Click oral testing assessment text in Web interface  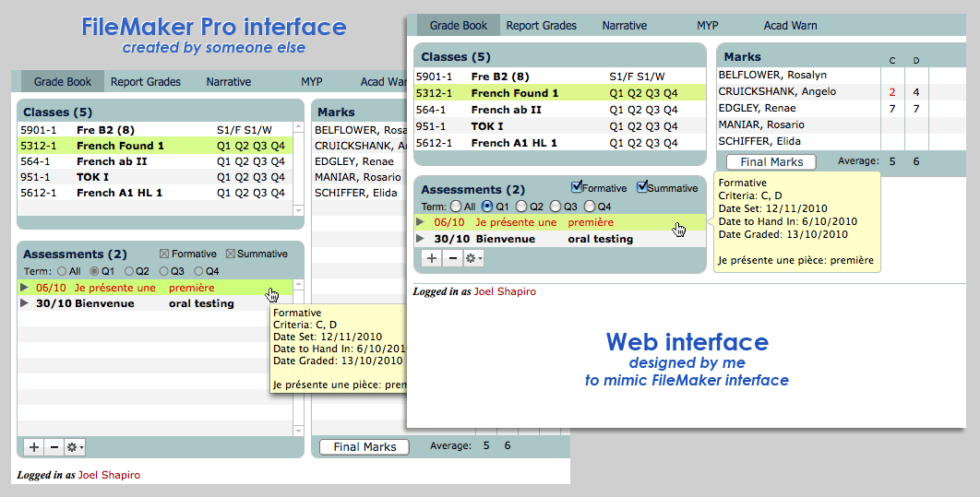point(600,239)
